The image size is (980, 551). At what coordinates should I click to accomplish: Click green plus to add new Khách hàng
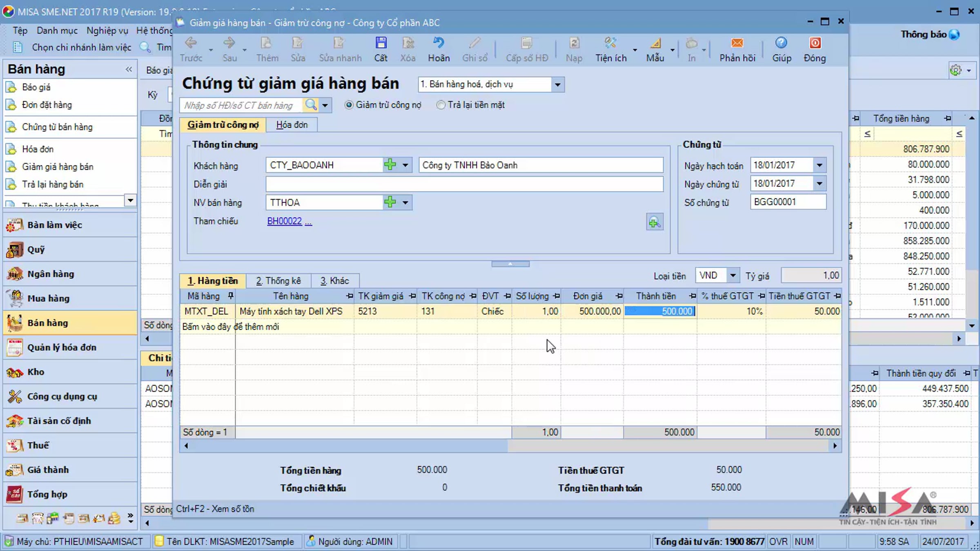tap(390, 165)
